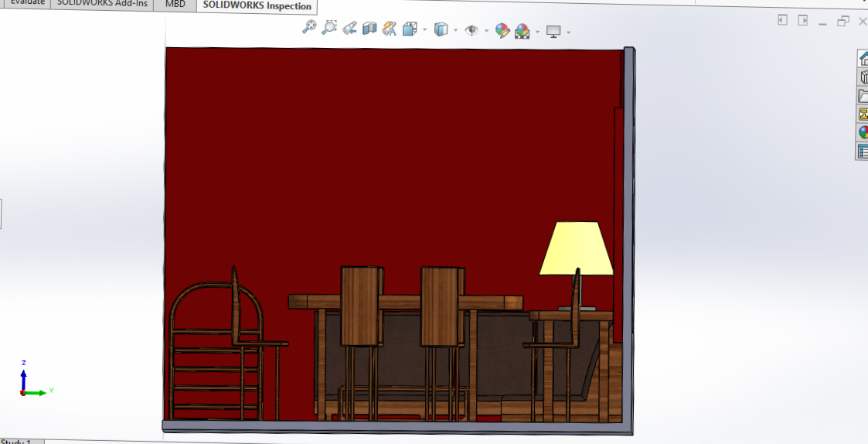
Task: Click the left arrow panel button by window controls
Action: [x=782, y=20]
